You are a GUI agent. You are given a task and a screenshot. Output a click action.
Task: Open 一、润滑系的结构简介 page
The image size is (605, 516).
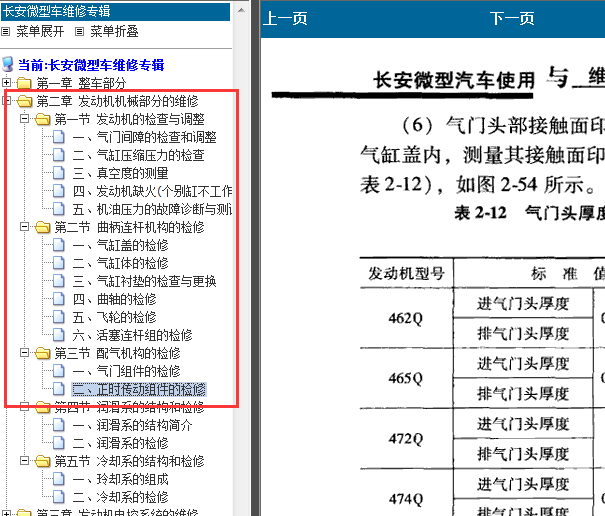[132, 425]
